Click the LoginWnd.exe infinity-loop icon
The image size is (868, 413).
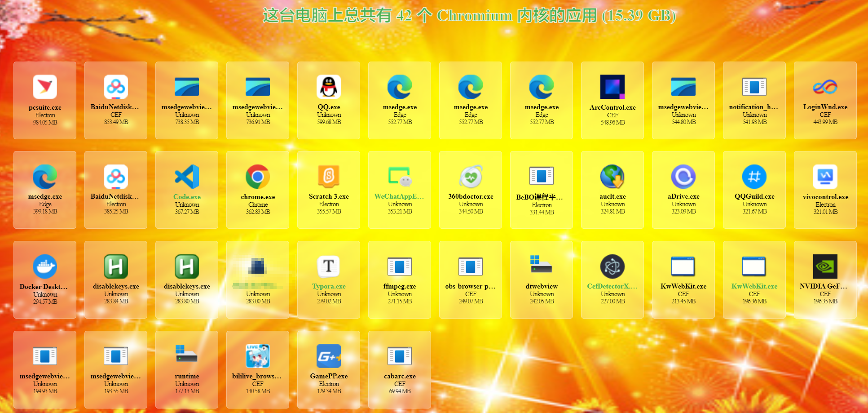pyautogui.click(x=825, y=87)
